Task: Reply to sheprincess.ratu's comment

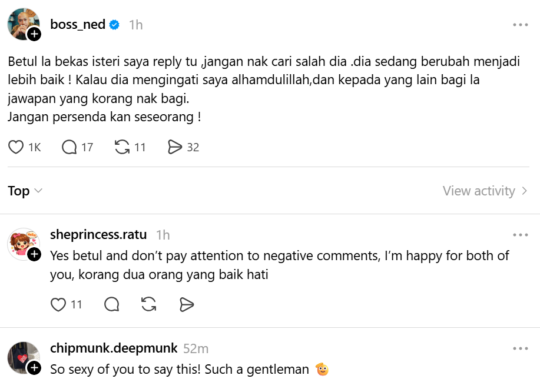Action: click(x=111, y=304)
